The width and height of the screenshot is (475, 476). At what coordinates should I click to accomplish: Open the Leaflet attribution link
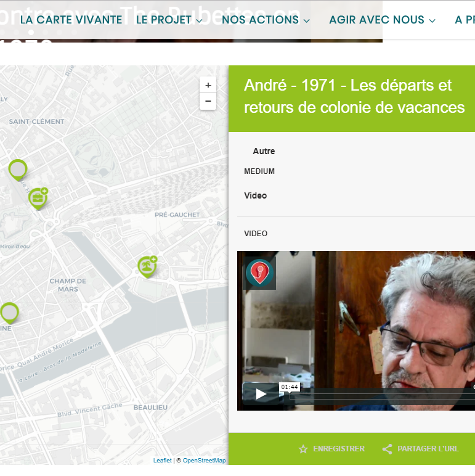[162, 461]
